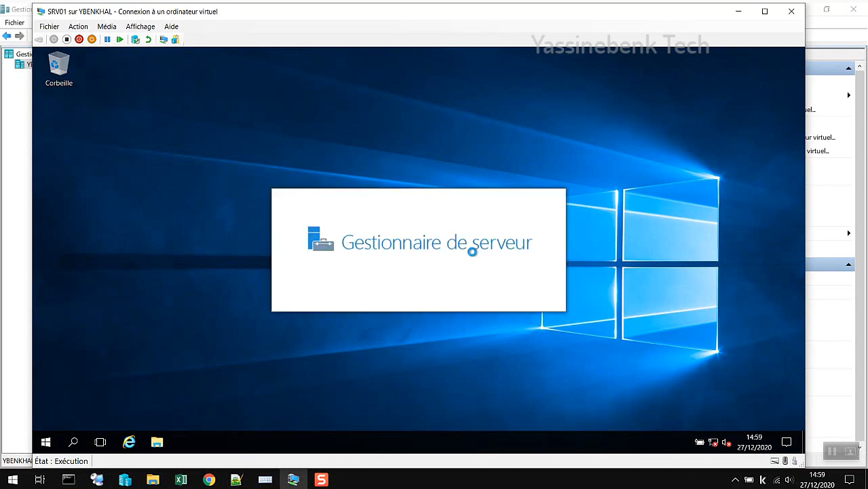Open the Affichage menu
This screenshot has height=489, width=868.
[x=140, y=26]
